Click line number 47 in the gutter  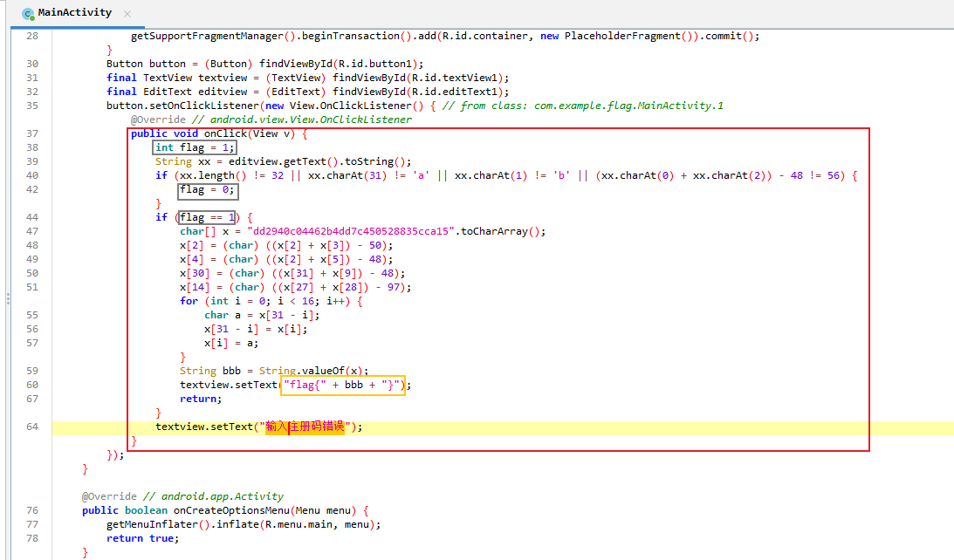(x=32, y=231)
